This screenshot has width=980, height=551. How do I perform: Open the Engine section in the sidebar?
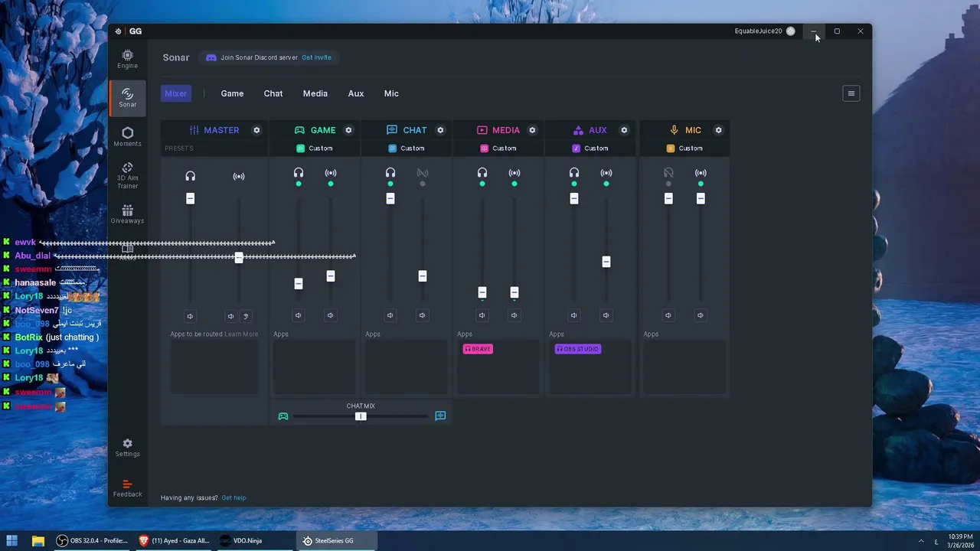[x=127, y=59]
